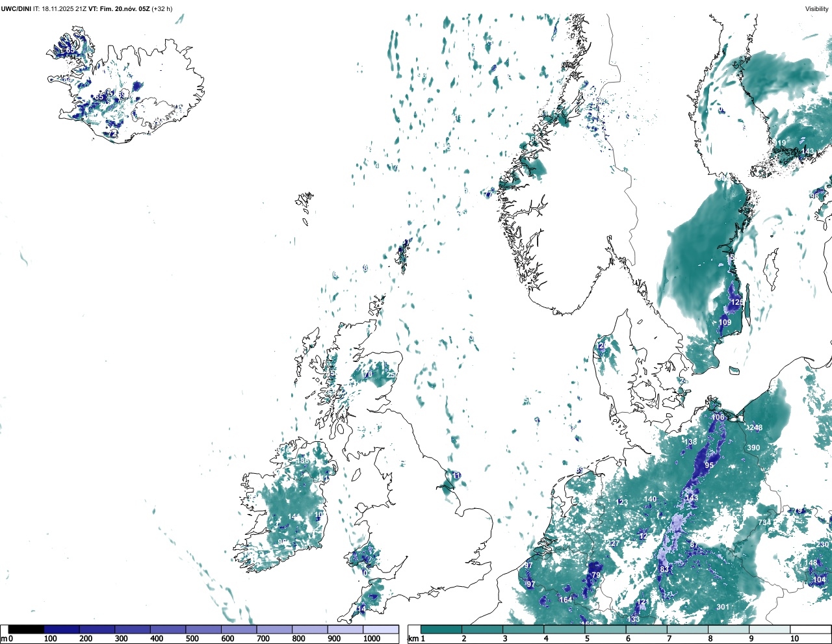This screenshot has height=644, width=832.
Task: Select the lightest 9–10 km legend swatch
Action: (770, 629)
